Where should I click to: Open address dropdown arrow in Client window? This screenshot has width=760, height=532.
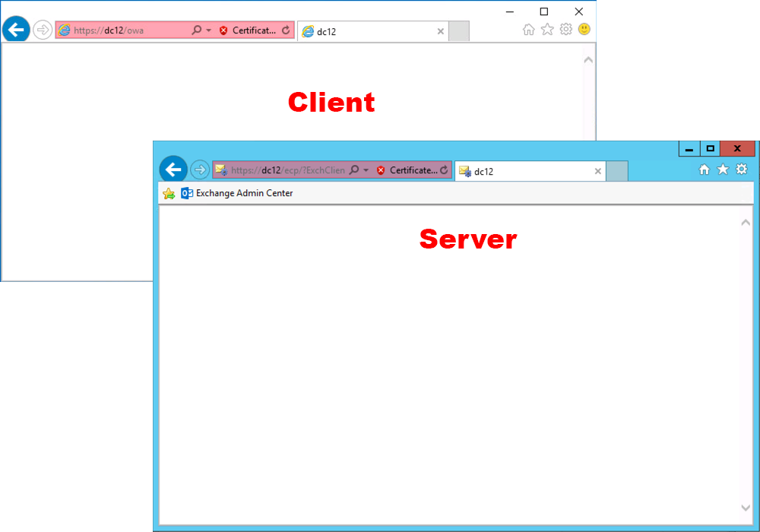click(208, 30)
